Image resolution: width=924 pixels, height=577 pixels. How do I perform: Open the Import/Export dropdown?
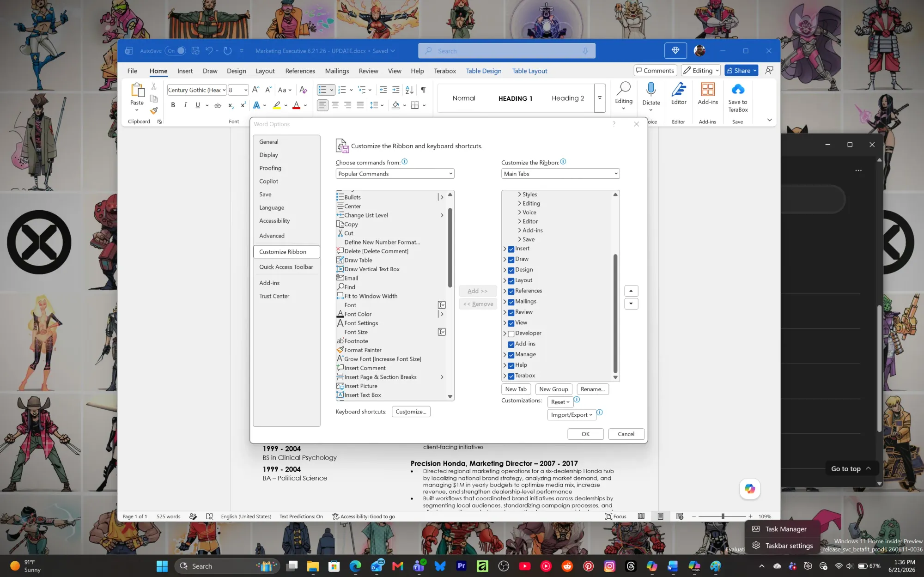point(571,415)
